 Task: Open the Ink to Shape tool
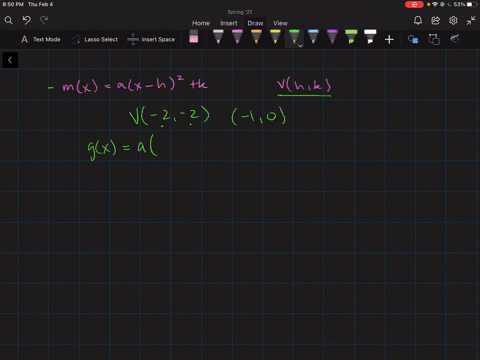coord(413,39)
